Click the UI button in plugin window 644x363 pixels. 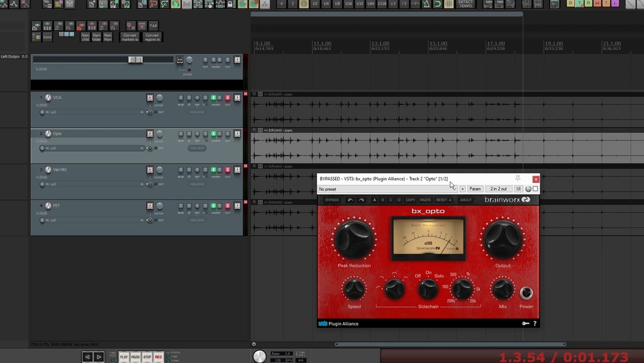pyautogui.click(x=518, y=189)
